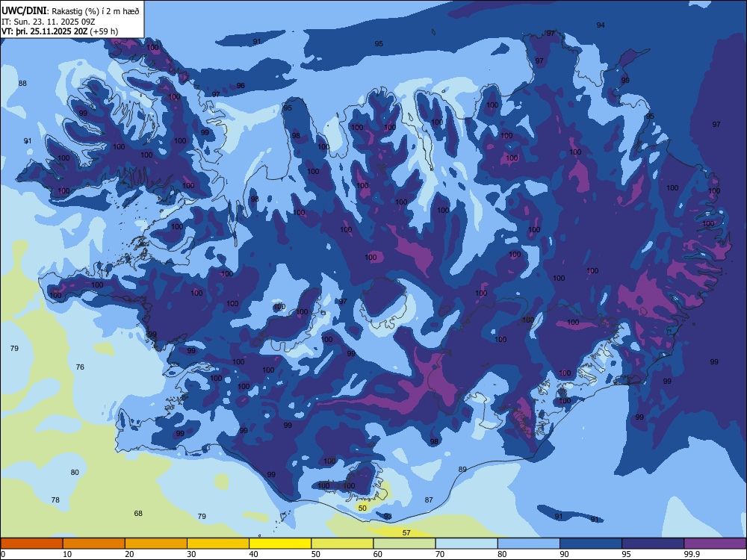Select the 10 tick label on the legend

tap(67, 554)
